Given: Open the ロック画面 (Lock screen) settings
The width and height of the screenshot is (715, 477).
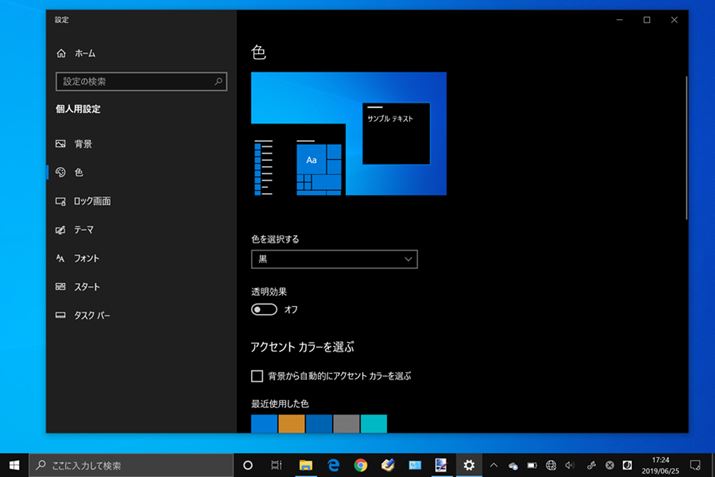Looking at the screenshot, I should point(92,201).
